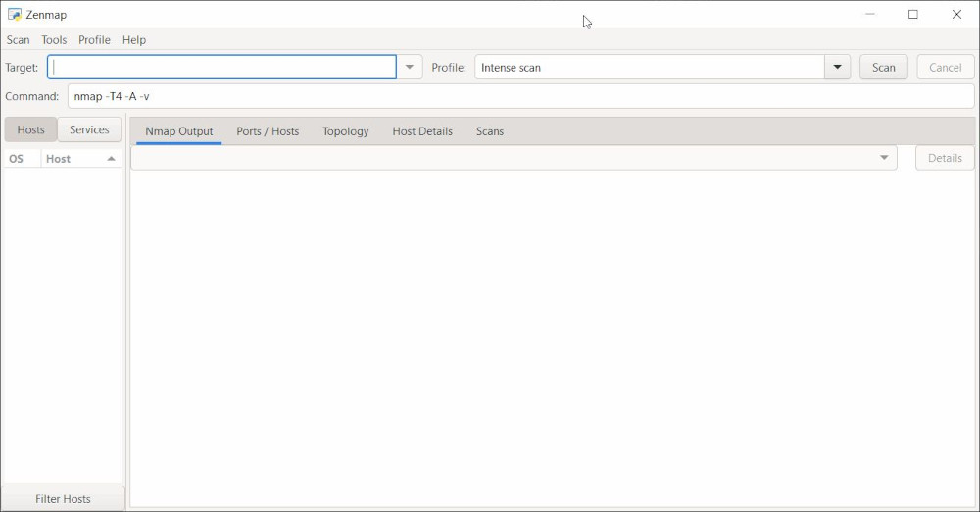The height and width of the screenshot is (512, 980).
Task: Open the Host Details tab
Action: (x=422, y=131)
